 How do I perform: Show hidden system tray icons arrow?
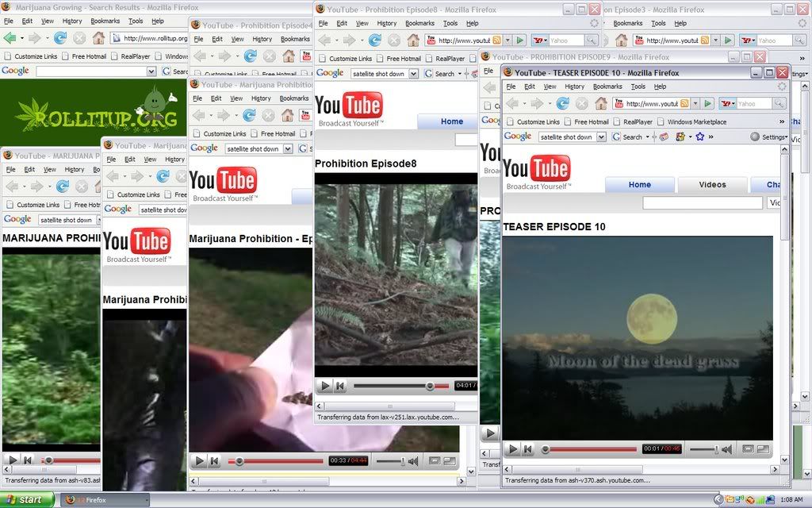click(718, 500)
